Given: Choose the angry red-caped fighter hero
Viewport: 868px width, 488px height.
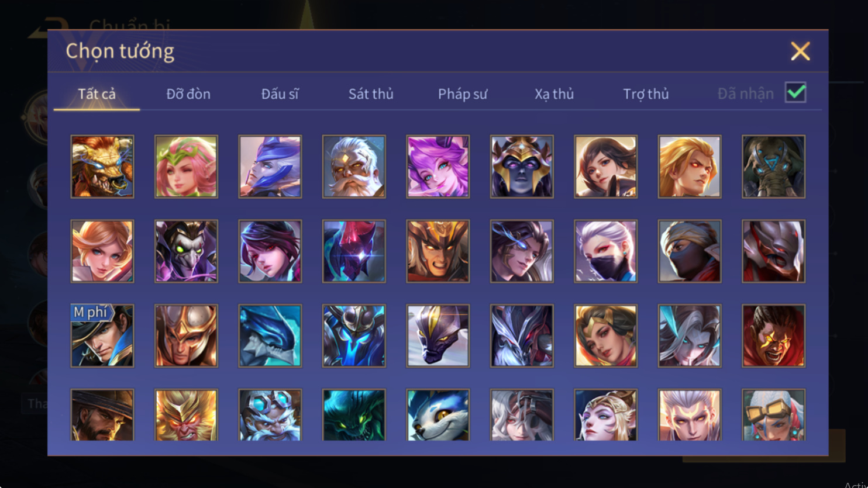Looking at the screenshot, I should [773, 335].
